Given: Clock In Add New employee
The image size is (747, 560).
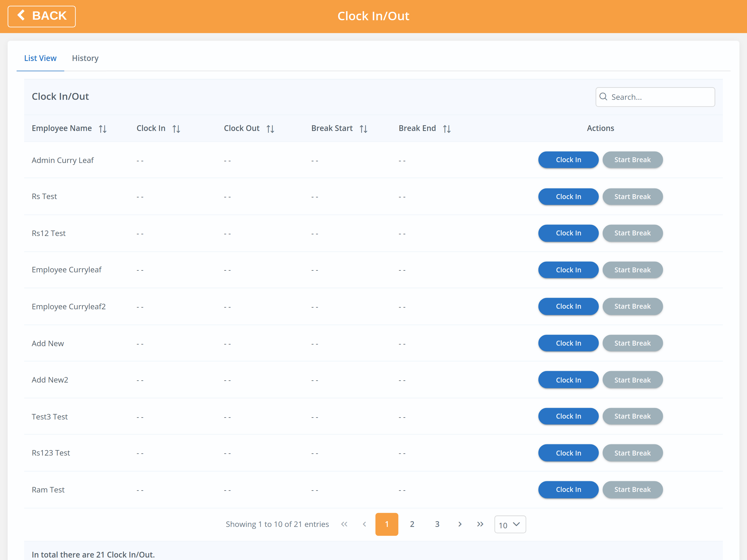Looking at the screenshot, I should click(x=568, y=343).
